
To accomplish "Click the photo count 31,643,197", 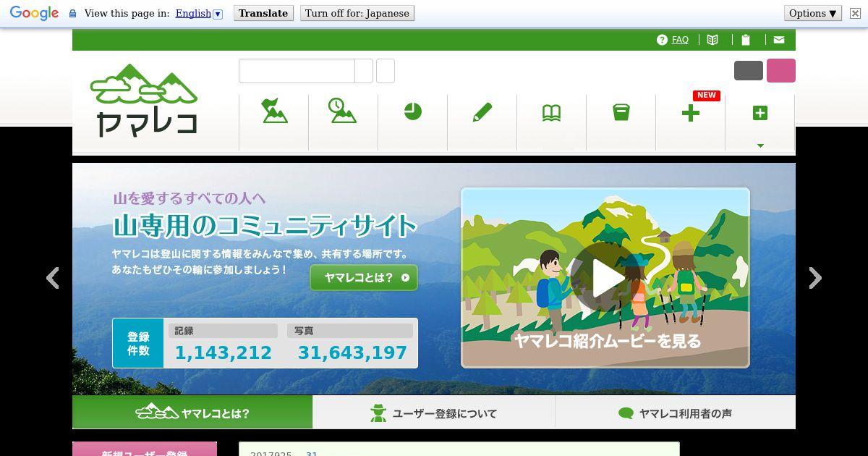I will [352, 353].
